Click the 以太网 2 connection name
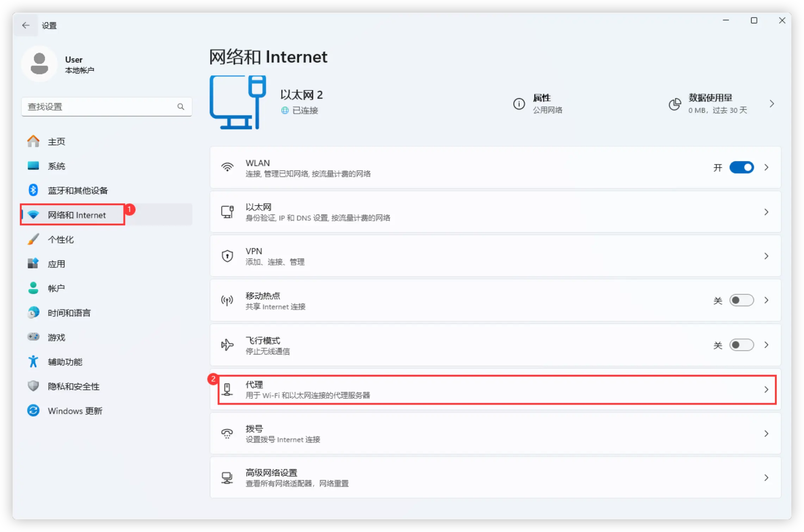This screenshot has width=804, height=532. (301, 94)
